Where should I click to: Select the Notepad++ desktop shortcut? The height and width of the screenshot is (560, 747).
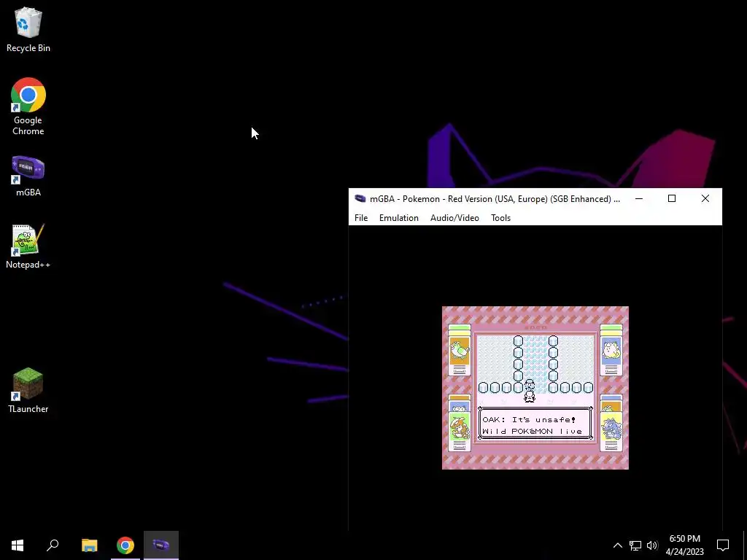[x=28, y=246]
